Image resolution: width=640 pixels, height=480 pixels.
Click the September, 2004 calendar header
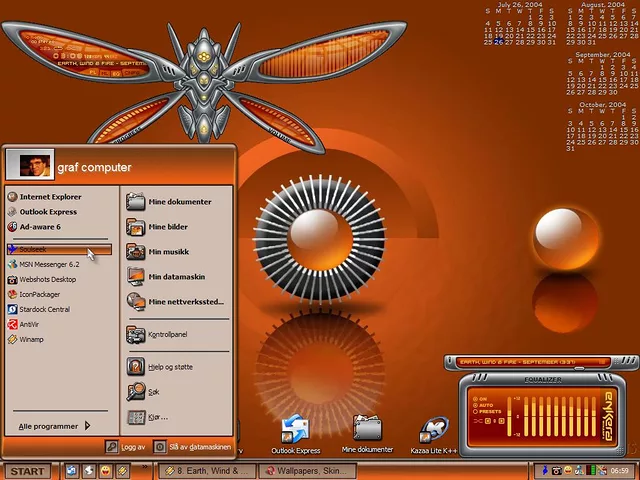[602, 54]
